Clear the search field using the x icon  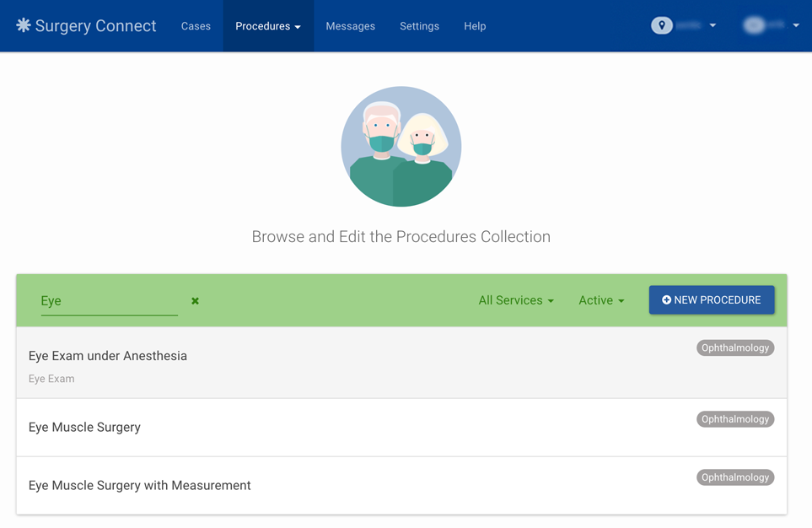click(195, 300)
